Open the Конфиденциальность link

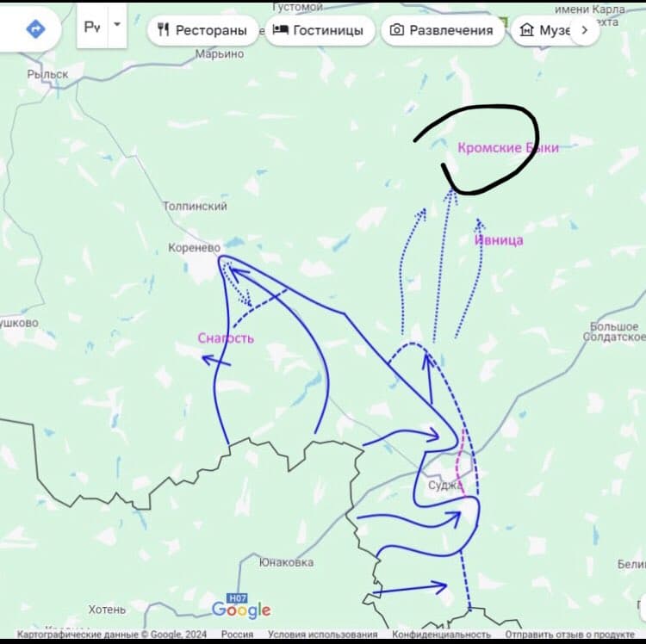click(x=430, y=635)
